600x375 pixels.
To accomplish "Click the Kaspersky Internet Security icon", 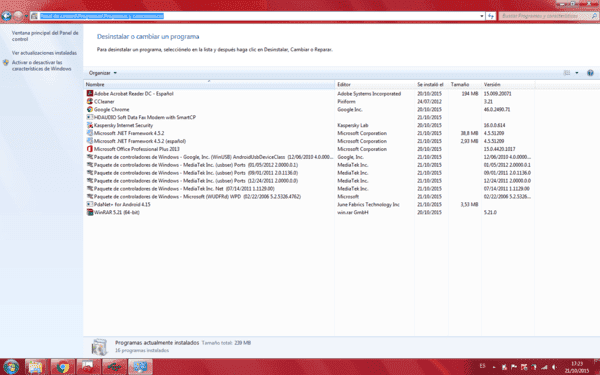I will pos(90,125).
